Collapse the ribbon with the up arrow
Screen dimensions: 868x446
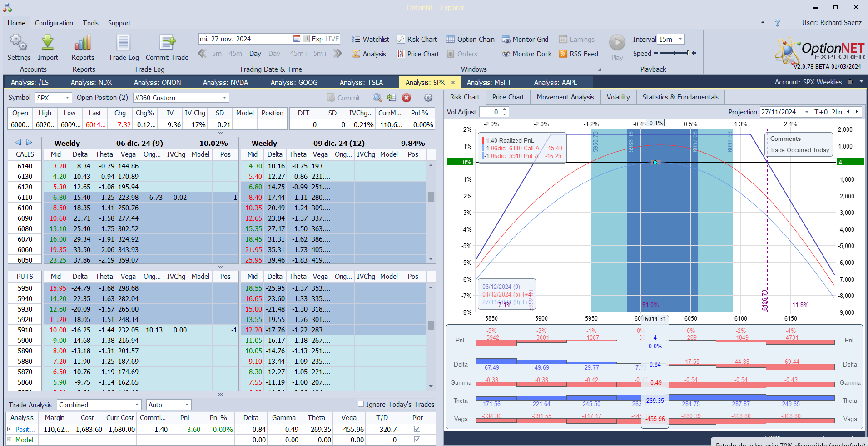pos(763,22)
